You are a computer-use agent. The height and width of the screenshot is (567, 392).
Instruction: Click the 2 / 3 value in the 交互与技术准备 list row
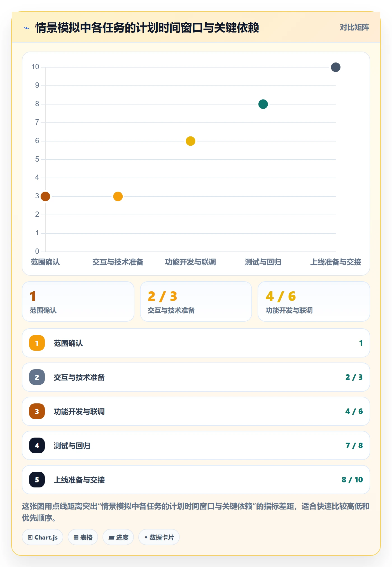(354, 377)
